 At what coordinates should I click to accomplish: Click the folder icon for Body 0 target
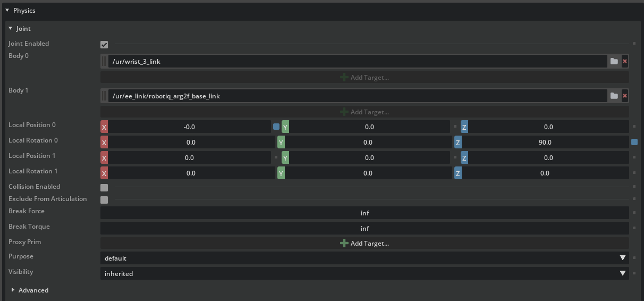[x=614, y=61]
